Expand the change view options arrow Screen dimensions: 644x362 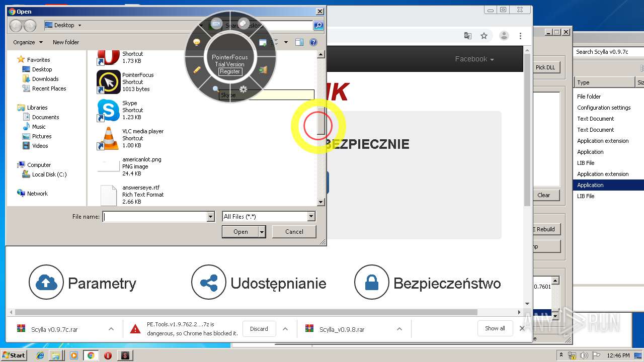(x=286, y=42)
